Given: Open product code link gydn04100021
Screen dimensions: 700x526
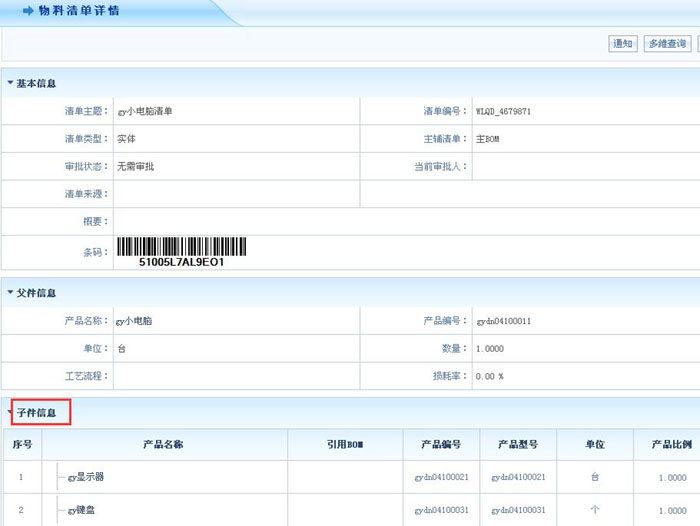Looking at the screenshot, I should 441,478.
